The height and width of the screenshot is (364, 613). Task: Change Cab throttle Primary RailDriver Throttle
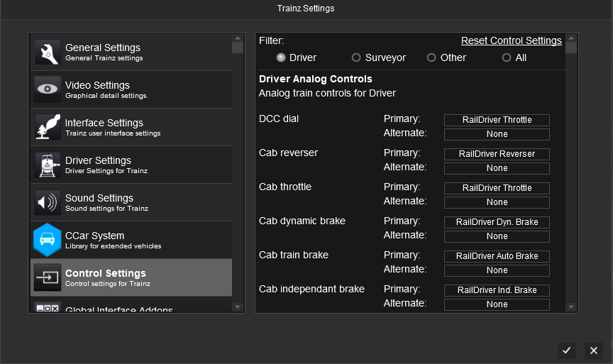click(x=497, y=188)
